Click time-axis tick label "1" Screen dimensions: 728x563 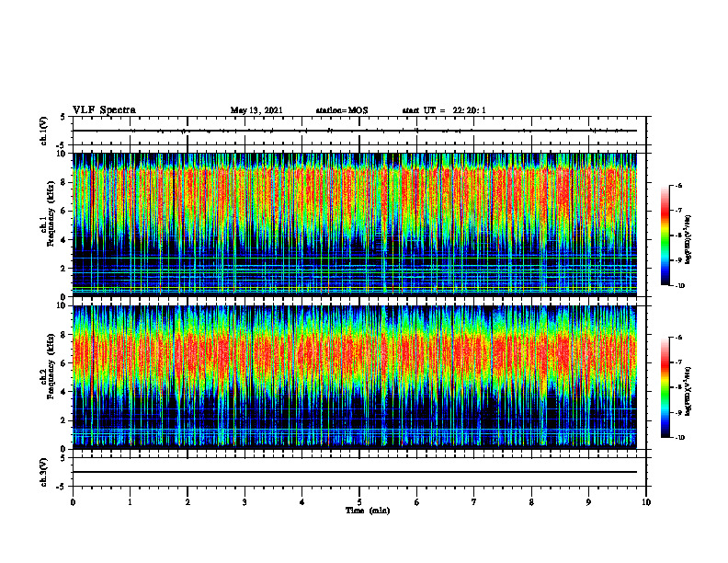pyautogui.click(x=130, y=502)
